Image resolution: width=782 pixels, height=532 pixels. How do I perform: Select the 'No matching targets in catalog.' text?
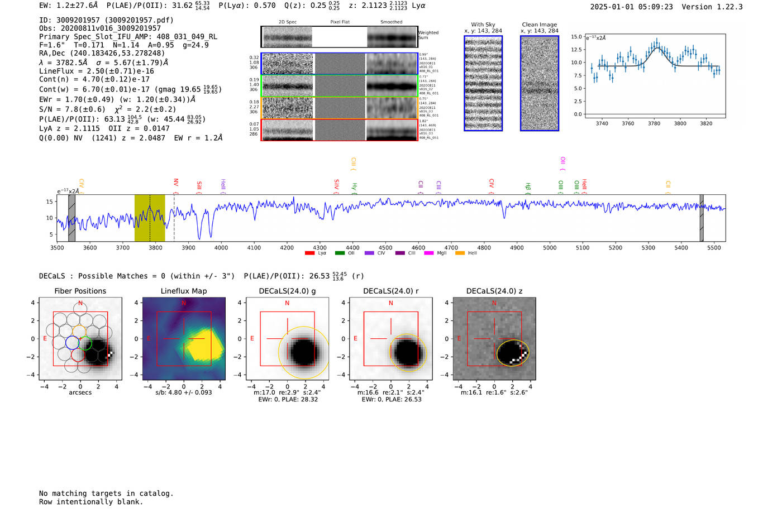[x=106, y=493]
